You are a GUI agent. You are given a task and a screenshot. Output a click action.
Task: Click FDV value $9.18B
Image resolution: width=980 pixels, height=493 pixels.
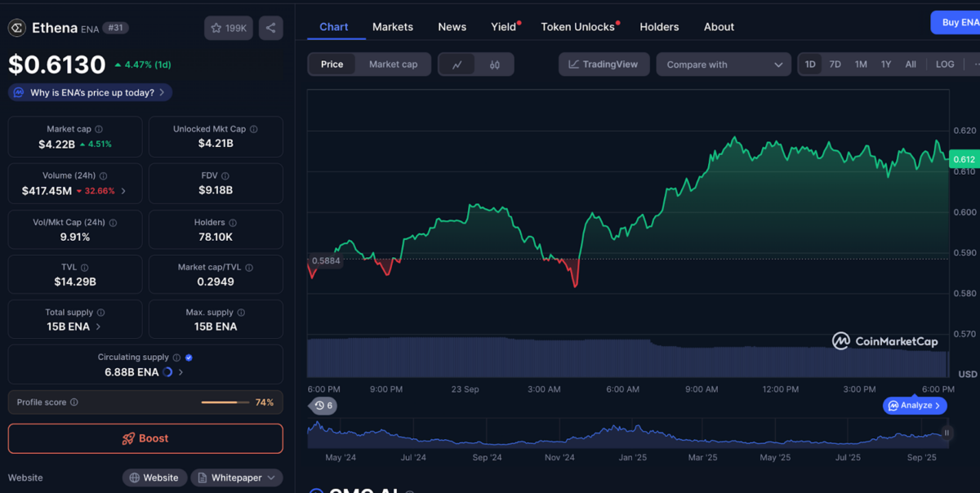216,190
